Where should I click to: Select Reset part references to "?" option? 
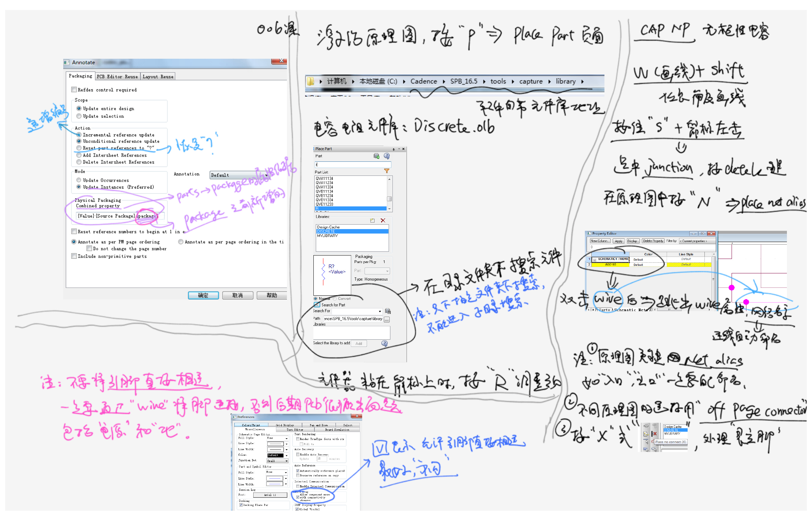click(x=79, y=148)
